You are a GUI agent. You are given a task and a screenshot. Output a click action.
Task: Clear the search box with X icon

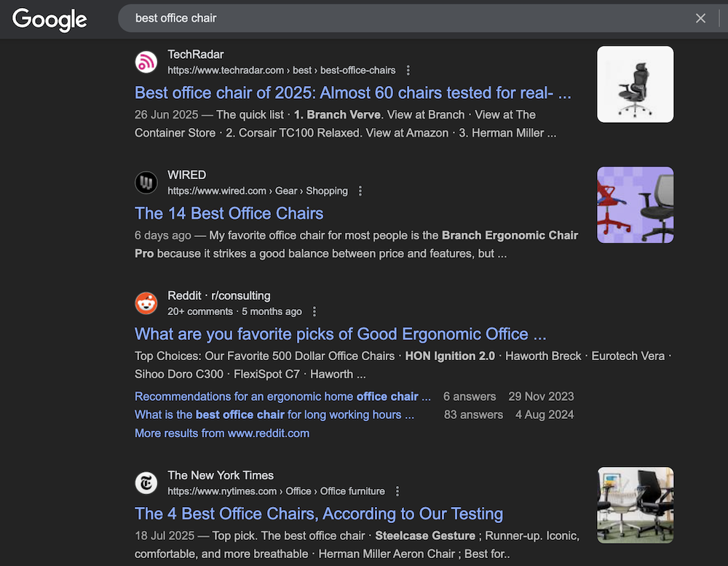pos(700,18)
